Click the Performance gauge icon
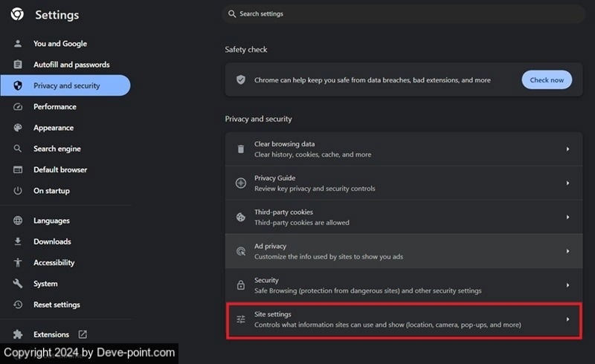Viewport: 595px width, 364px height. pos(18,107)
